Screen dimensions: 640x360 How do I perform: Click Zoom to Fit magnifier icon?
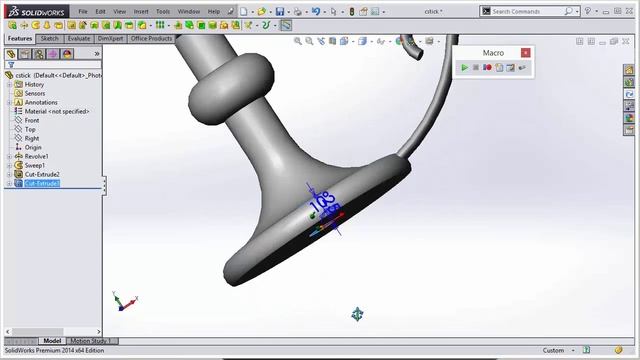point(298,41)
